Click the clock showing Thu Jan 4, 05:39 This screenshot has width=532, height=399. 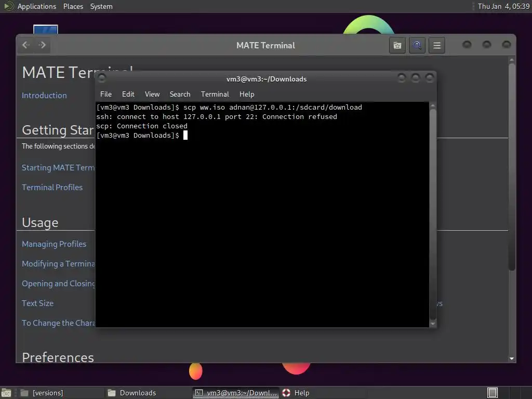pos(503,6)
